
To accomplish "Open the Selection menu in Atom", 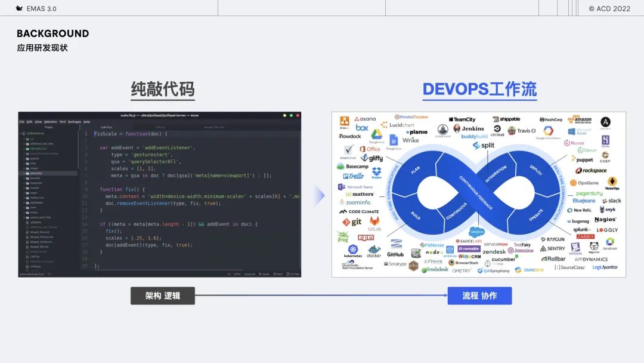I will (51, 122).
